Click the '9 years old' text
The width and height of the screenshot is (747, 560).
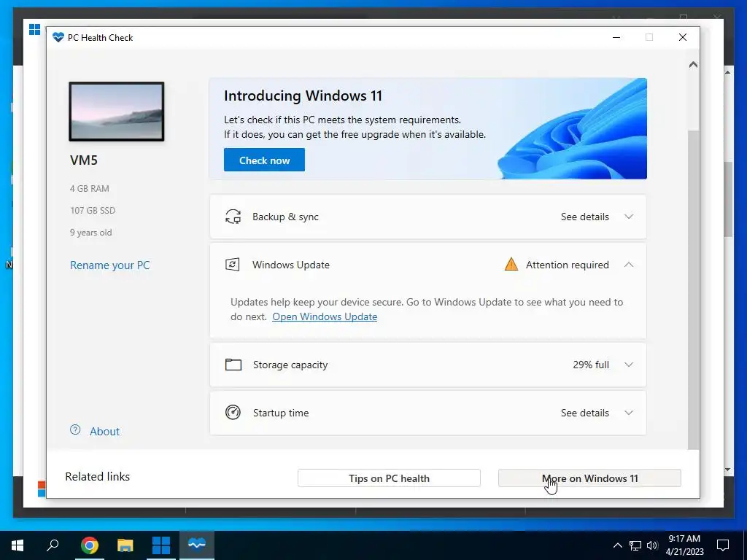click(x=91, y=233)
